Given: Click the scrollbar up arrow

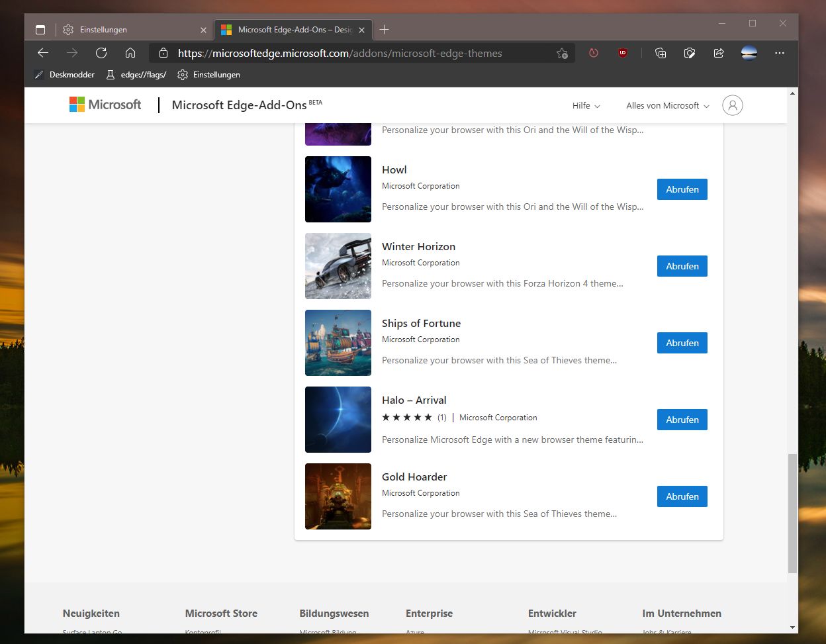Looking at the screenshot, I should [793, 93].
